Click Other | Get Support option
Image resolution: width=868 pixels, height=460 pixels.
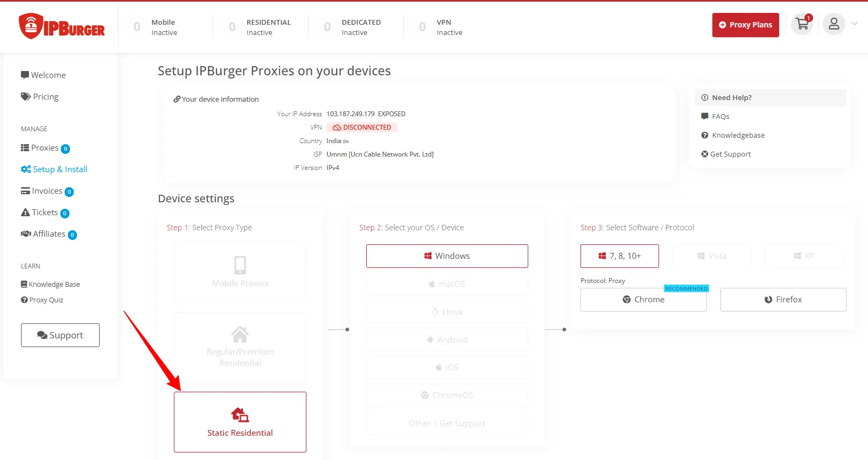tap(447, 423)
